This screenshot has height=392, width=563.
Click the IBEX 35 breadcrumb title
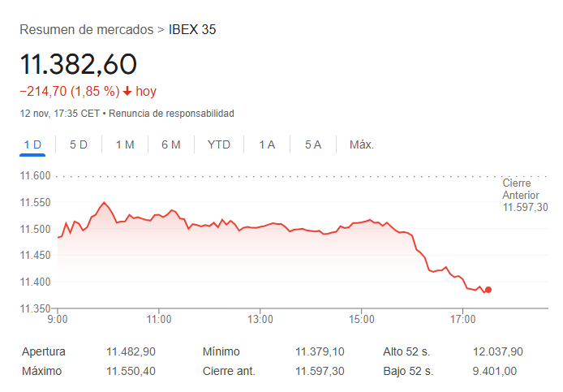(192, 30)
